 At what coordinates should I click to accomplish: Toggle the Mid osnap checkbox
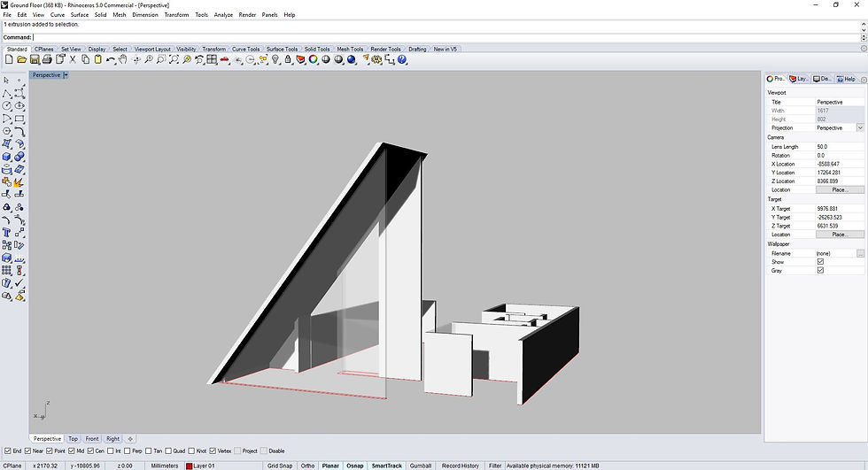pyautogui.click(x=72, y=451)
